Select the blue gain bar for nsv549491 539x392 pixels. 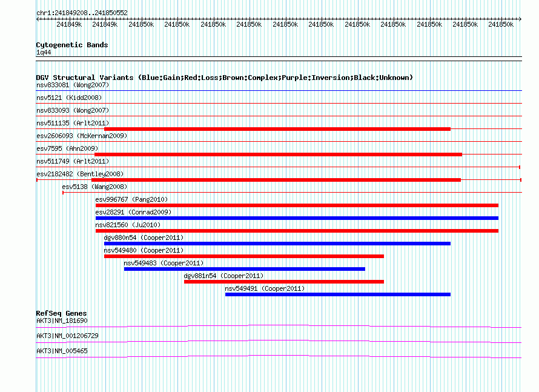[x=338, y=294]
